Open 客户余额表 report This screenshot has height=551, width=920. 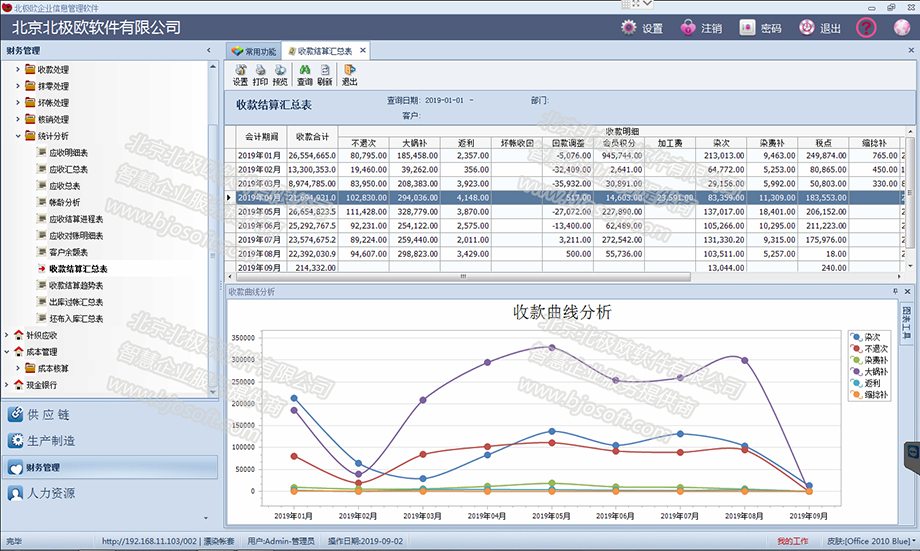[x=68, y=252]
